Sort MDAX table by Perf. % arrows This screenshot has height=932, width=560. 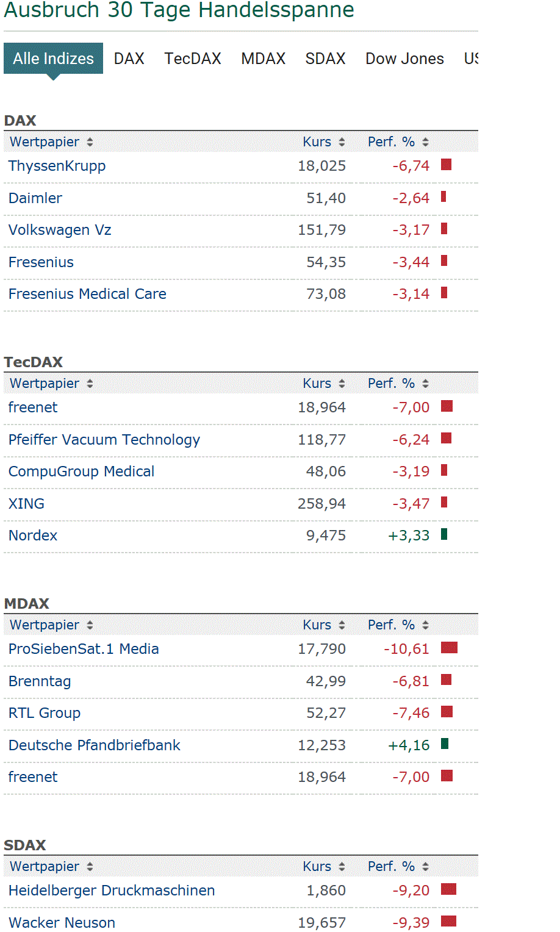(425, 625)
